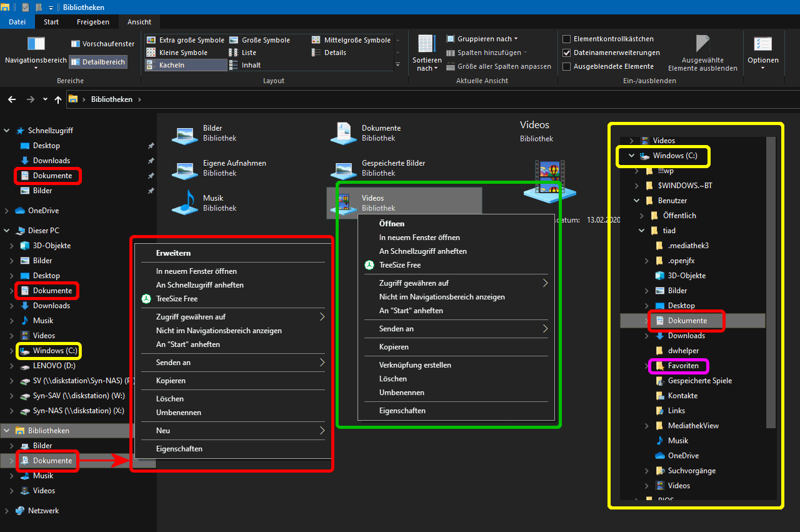This screenshot has width=800, height=532.
Task: Click the Netzwerk icon in navigation pane
Action: [x=20, y=511]
